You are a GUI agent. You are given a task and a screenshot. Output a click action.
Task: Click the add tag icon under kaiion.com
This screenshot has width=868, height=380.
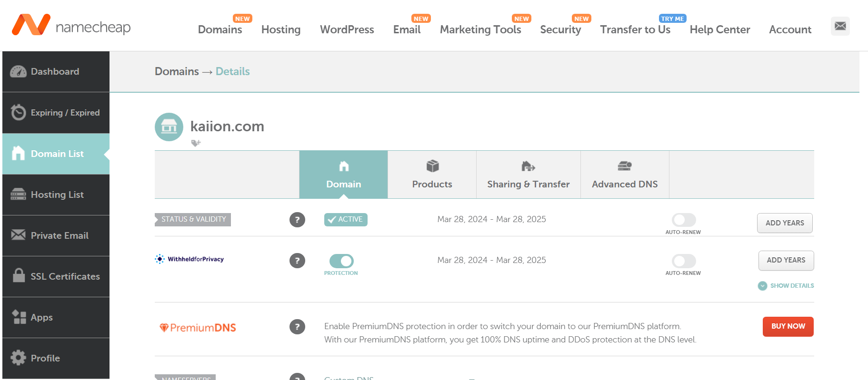[x=196, y=143]
